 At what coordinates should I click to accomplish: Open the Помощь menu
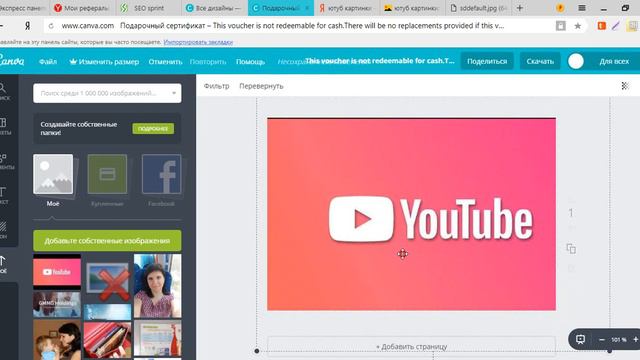(250, 62)
